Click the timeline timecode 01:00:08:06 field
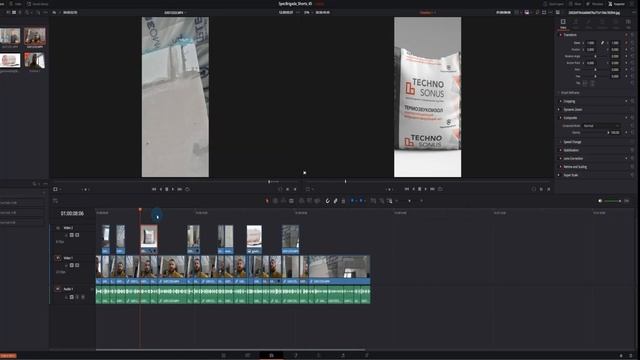The width and height of the screenshot is (640, 360). pos(72,213)
